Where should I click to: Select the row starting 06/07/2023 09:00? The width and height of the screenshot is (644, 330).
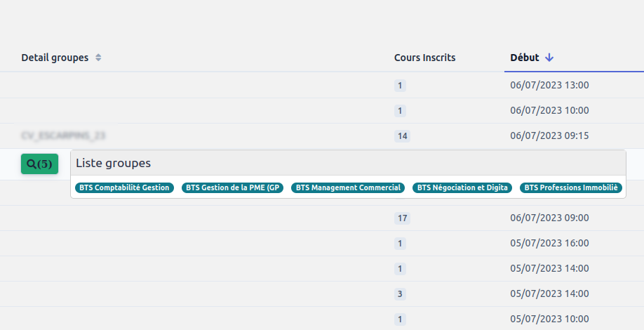(x=549, y=218)
